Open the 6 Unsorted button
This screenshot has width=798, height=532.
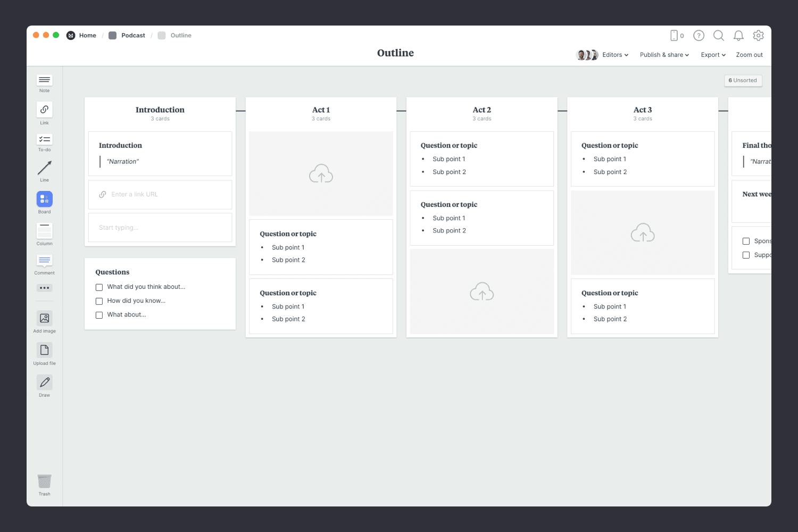pos(743,80)
